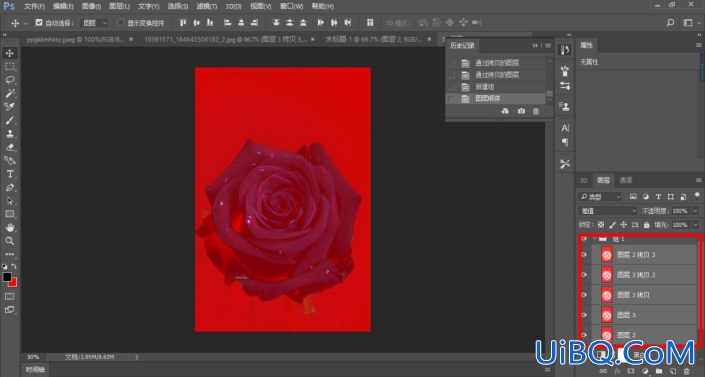The image size is (705, 377).
Task: Open the 文件(F) menu
Action: [34, 6]
